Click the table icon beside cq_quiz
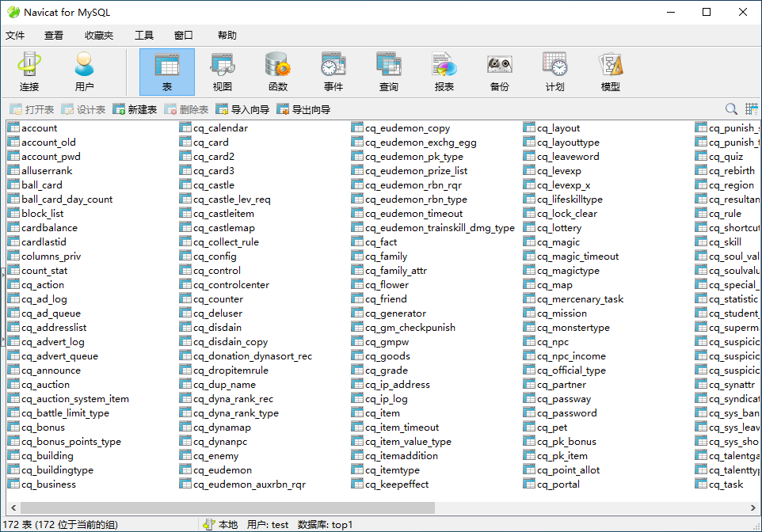Viewport: 762px width, 532px height. point(701,157)
